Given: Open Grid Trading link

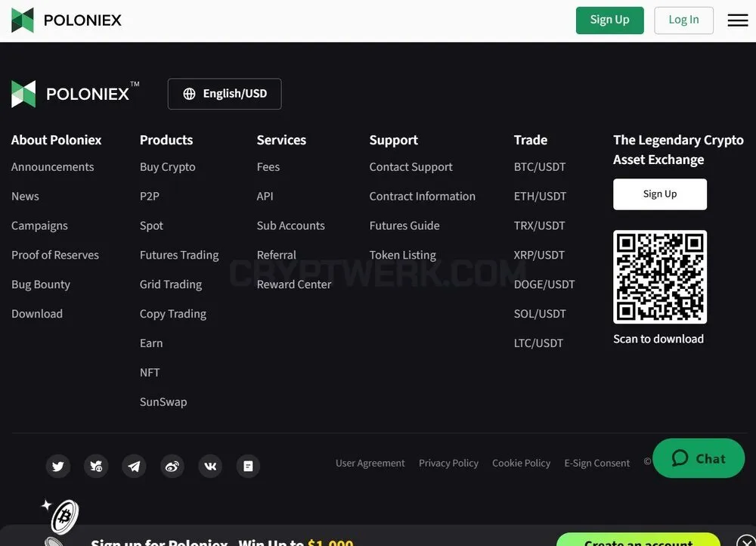Looking at the screenshot, I should (x=171, y=284).
